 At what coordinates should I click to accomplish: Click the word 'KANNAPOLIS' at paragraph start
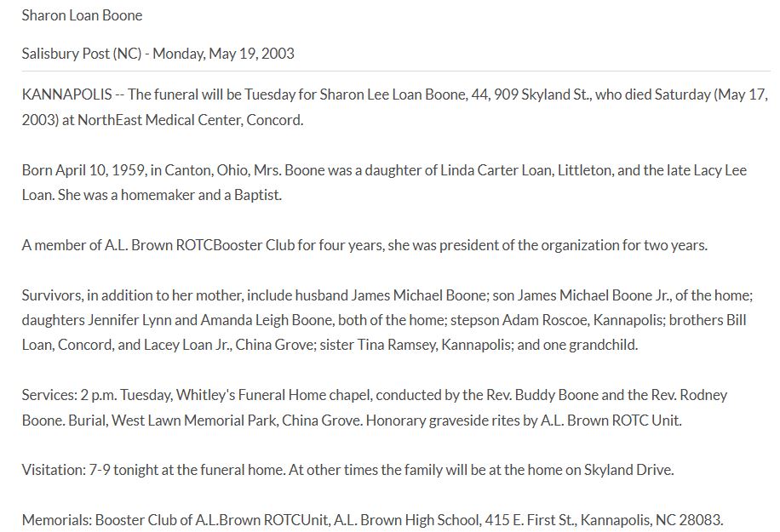pyautogui.click(x=66, y=94)
